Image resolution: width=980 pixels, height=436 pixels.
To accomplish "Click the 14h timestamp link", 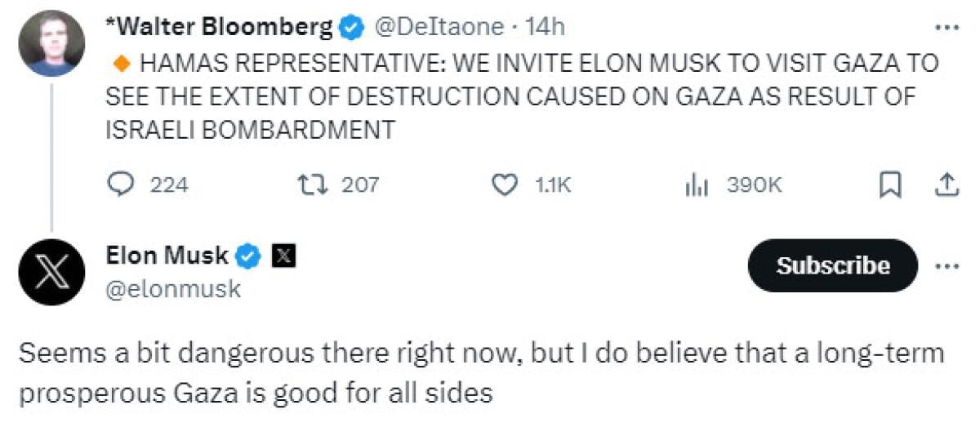I will [x=546, y=28].
